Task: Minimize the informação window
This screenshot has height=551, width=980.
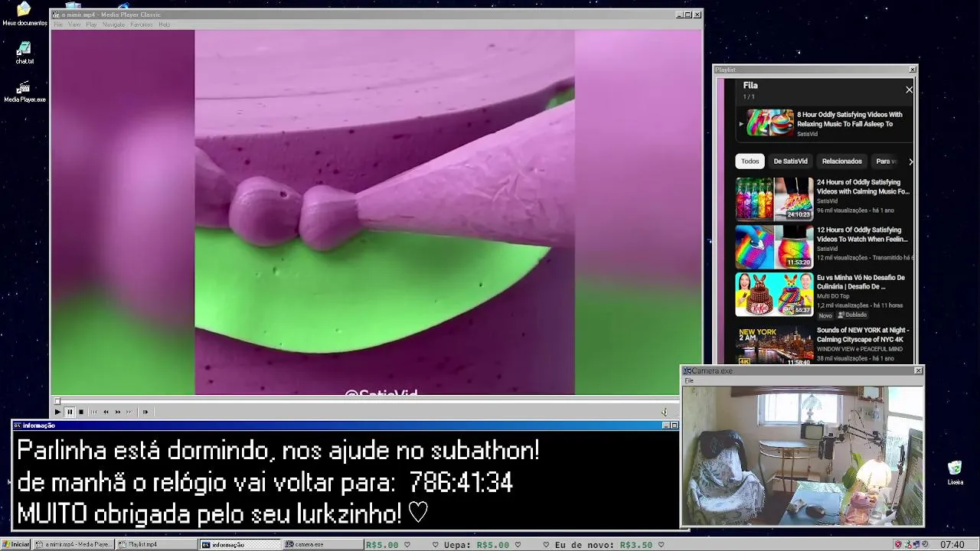Action: (x=665, y=425)
